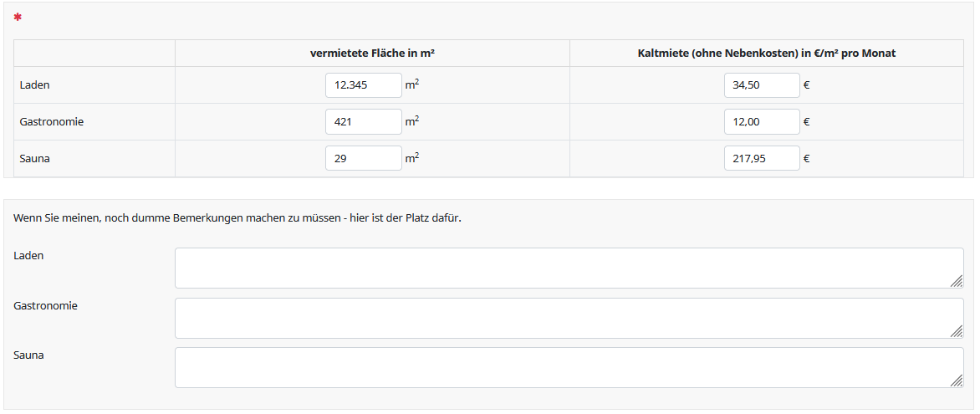The image size is (980, 414).
Task: Click resize handle of Laden remarks box
Action: coord(956,282)
